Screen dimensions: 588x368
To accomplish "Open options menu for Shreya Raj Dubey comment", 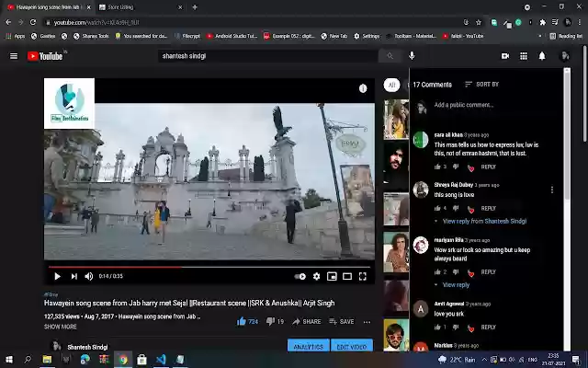I will (x=552, y=190).
